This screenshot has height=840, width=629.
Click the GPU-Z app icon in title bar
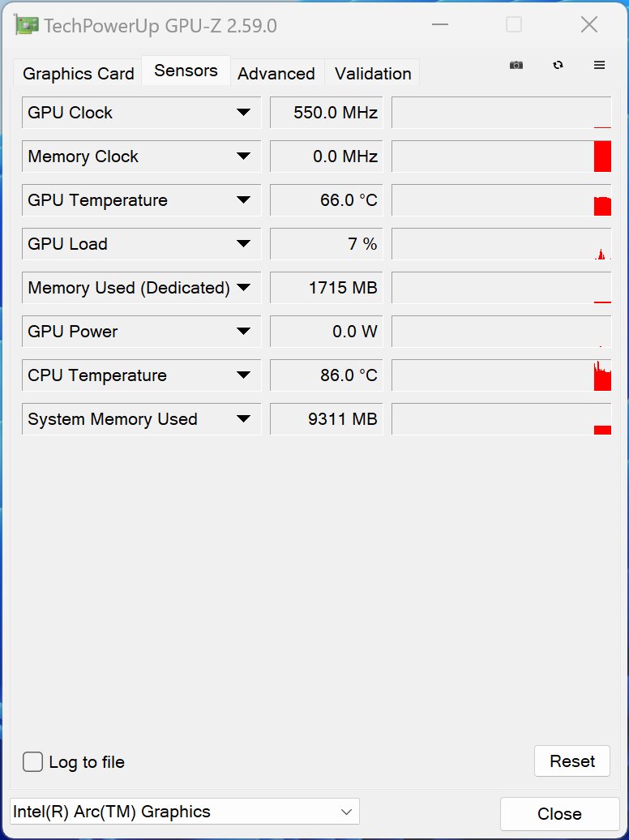(x=26, y=25)
